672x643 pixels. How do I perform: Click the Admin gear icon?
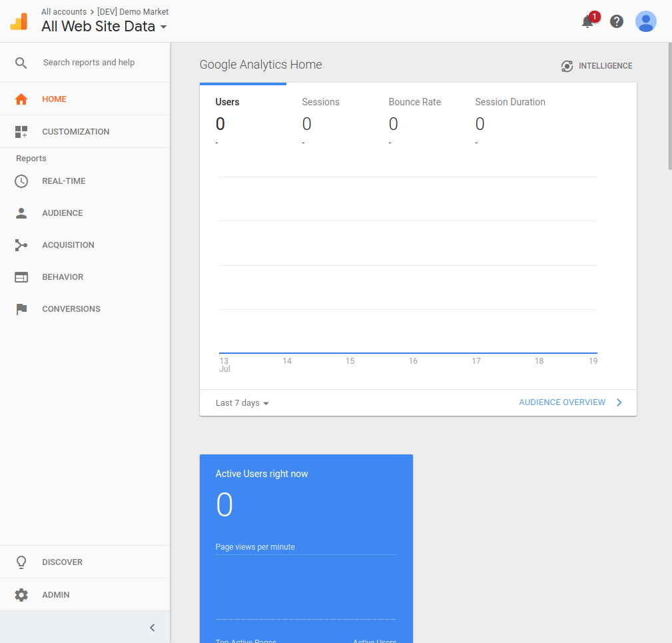click(x=21, y=594)
